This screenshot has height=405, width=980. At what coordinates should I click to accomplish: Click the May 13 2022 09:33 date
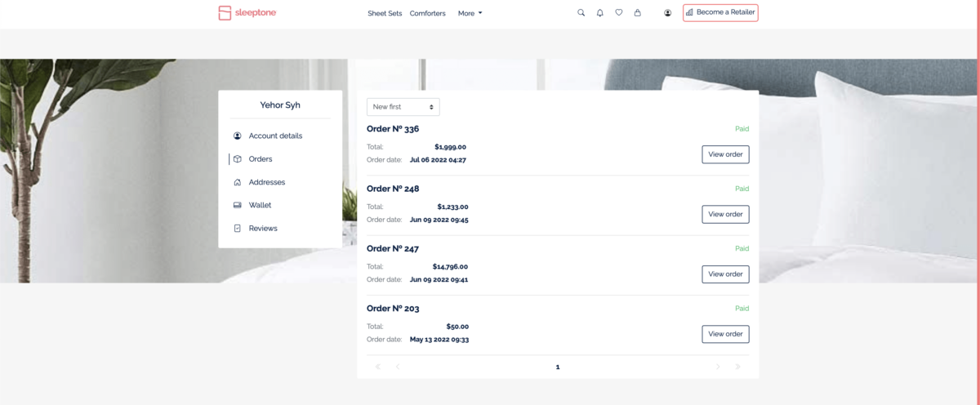click(439, 339)
